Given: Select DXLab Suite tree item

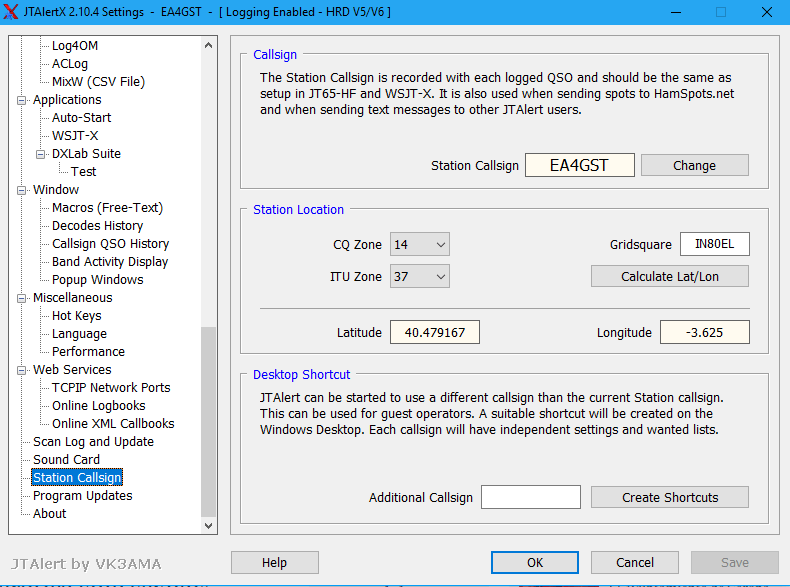Looking at the screenshot, I should pos(86,154).
